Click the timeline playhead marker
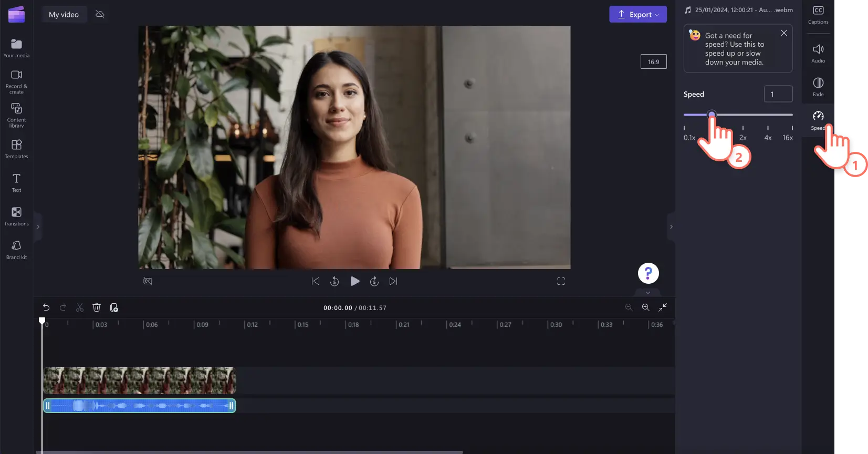Image resolution: width=868 pixels, height=454 pixels. (42, 320)
